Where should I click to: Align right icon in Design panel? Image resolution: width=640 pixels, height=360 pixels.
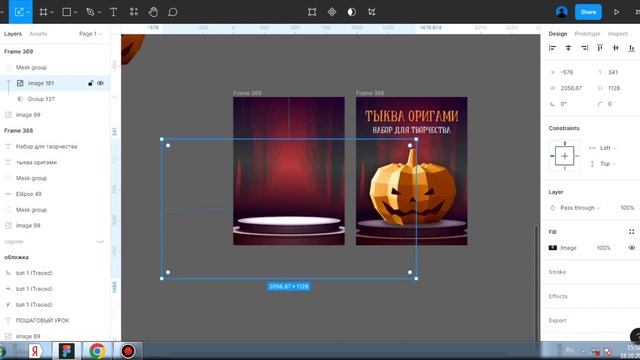(x=584, y=48)
